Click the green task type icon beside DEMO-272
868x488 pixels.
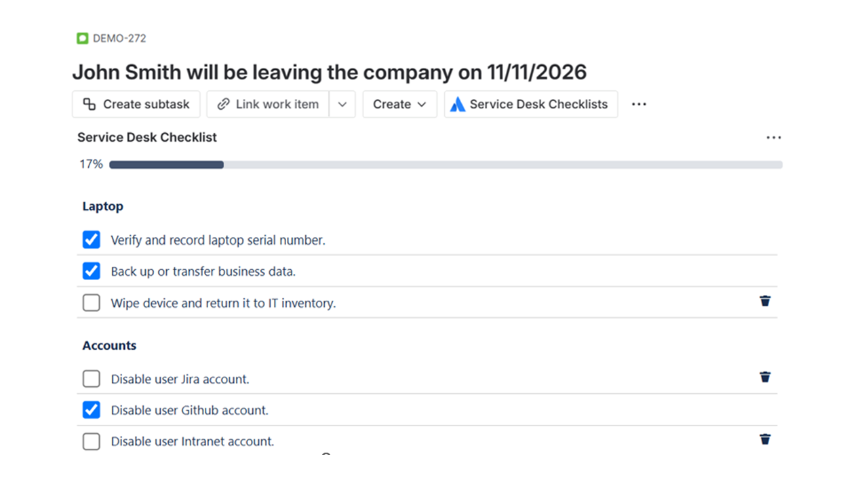[x=82, y=38]
